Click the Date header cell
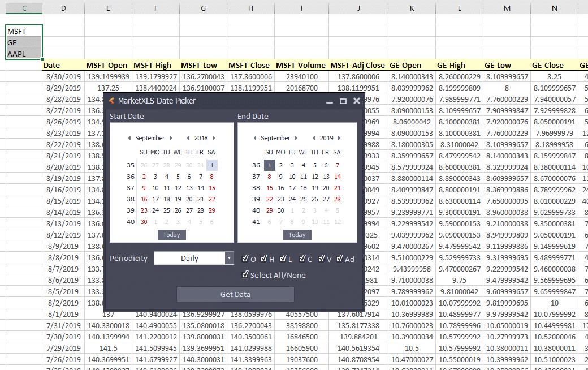588x370 pixels. click(x=63, y=65)
